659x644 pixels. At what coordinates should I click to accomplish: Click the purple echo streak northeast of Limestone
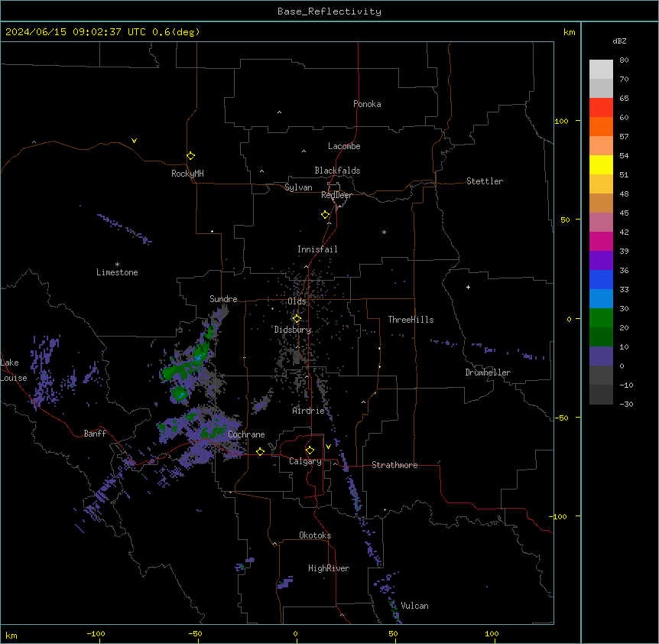pos(125,228)
